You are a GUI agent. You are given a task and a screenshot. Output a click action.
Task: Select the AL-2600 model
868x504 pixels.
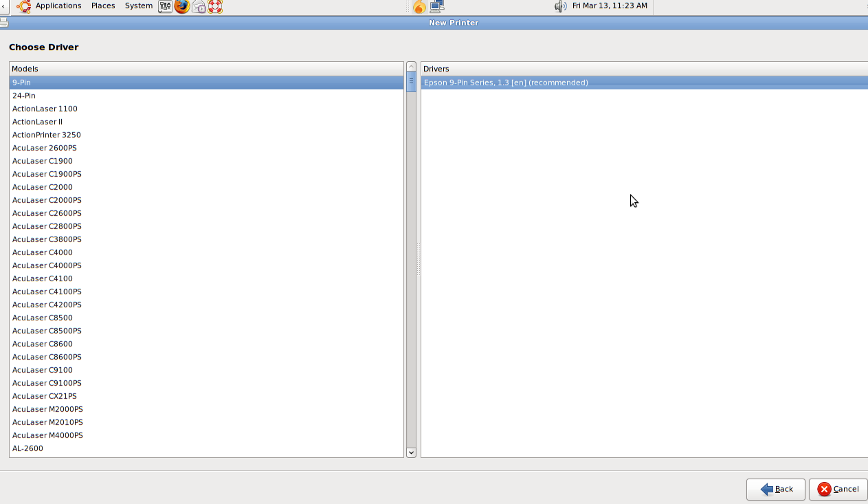tap(206, 448)
